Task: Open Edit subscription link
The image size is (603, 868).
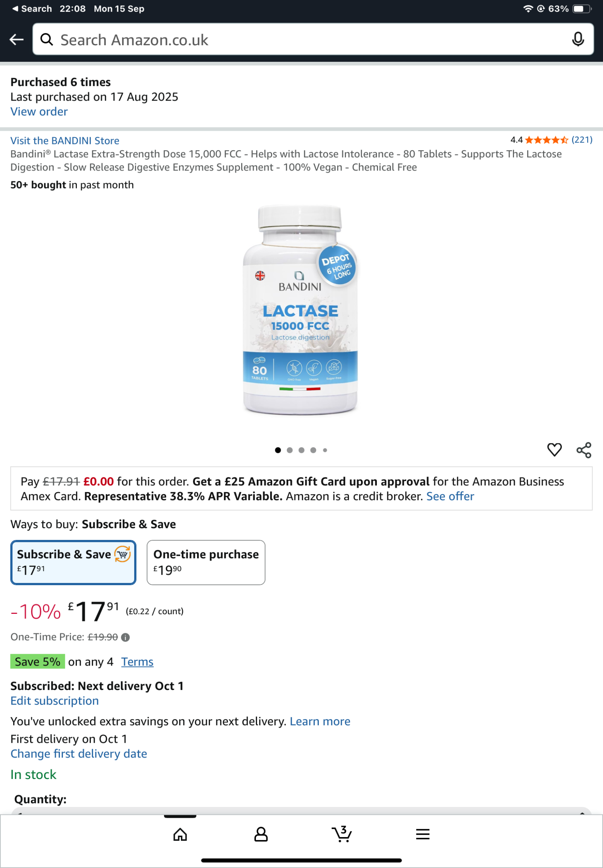Action: click(x=55, y=701)
